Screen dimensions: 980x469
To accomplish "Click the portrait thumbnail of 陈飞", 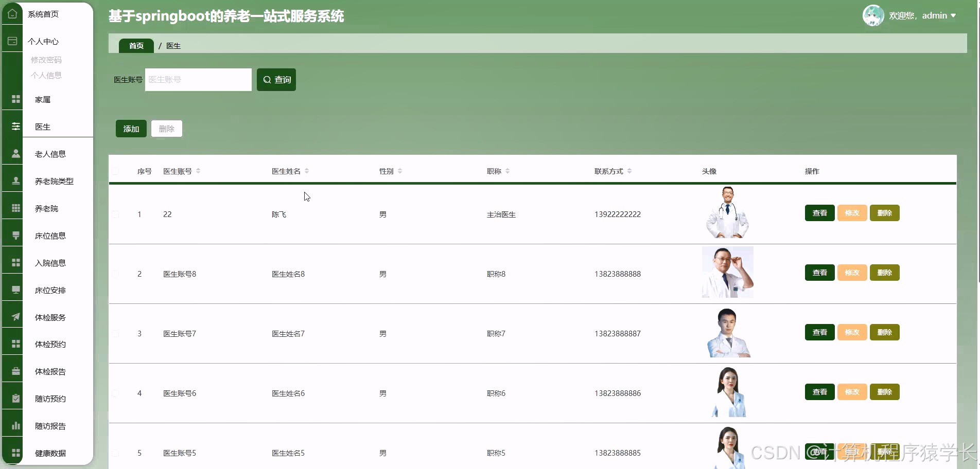I will (x=728, y=212).
